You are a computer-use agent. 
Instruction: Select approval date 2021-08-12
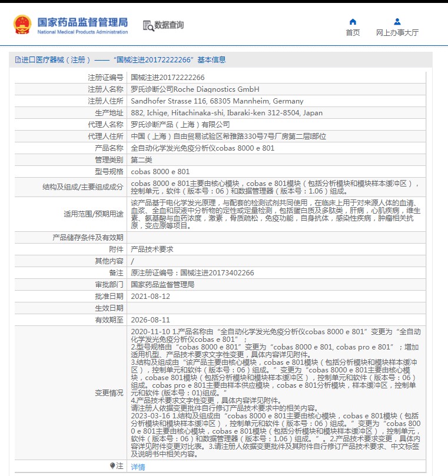point(150,297)
